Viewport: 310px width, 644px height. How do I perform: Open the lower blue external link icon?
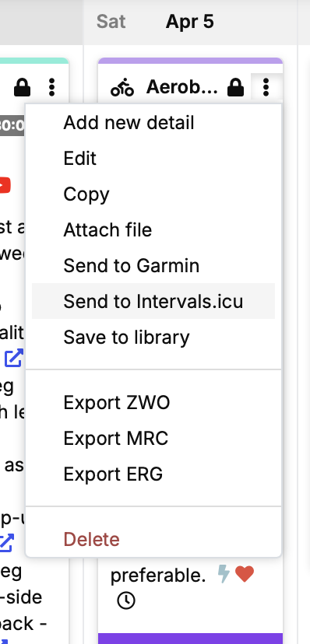5,543
